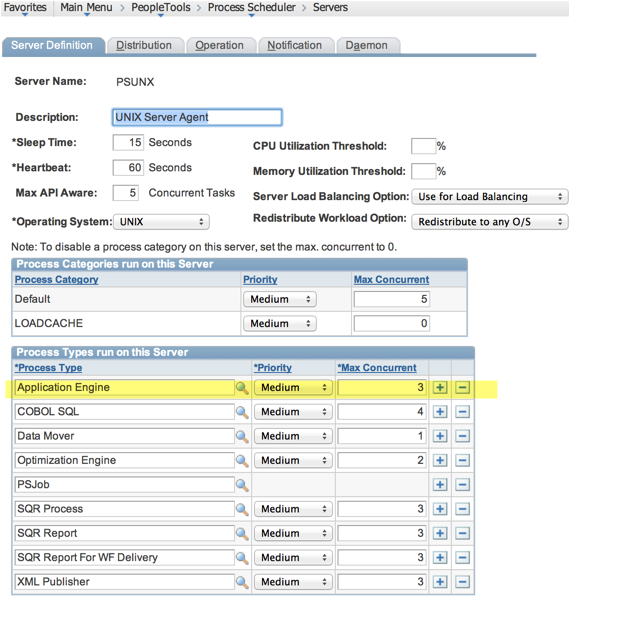Open lookup for Data Mover process type
The height and width of the screenshot is (619, 641).
(242, 436)
